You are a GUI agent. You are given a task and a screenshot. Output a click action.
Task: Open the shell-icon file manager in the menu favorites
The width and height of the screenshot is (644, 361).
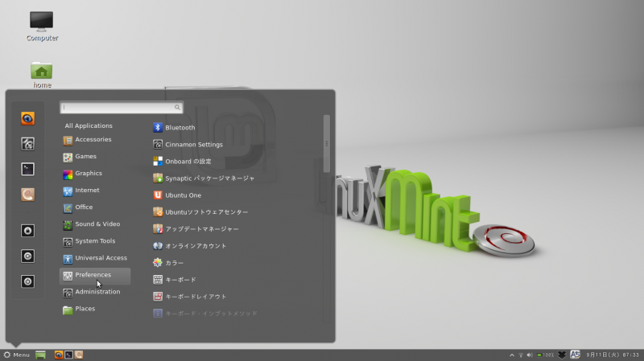tap(27, 195)
